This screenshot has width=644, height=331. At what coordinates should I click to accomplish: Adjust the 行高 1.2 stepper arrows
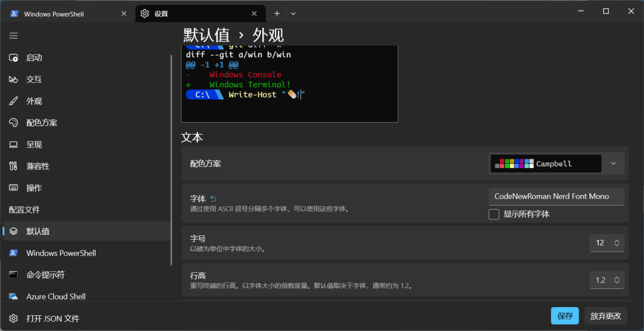[x=616, y=281]
